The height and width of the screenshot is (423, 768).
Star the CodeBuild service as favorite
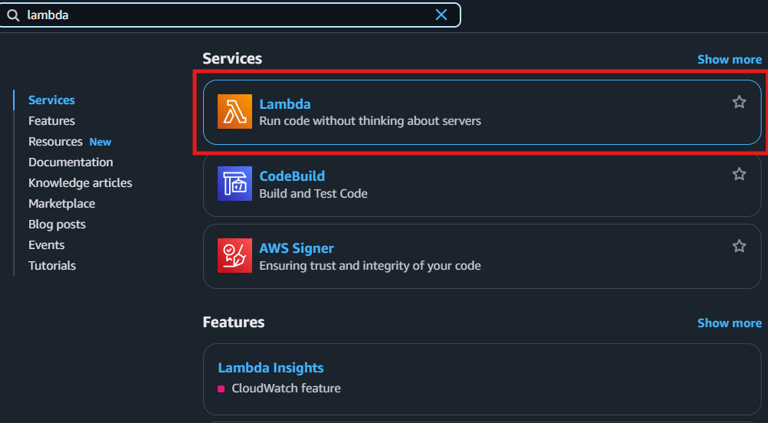coord(739,174)
